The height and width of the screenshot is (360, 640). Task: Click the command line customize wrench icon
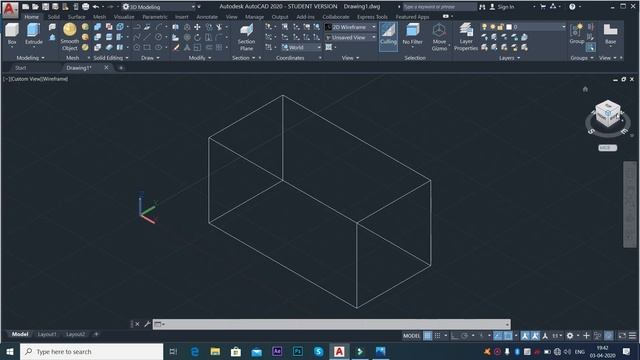click(147, 324)
